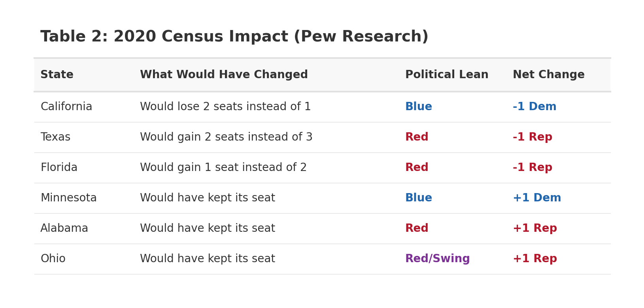Screen dimensions: 644x308
Task: Click Alabama's 'Red' political lean
Action: point(417,228)
